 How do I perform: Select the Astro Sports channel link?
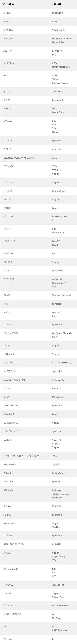click(x=58, y=380)
